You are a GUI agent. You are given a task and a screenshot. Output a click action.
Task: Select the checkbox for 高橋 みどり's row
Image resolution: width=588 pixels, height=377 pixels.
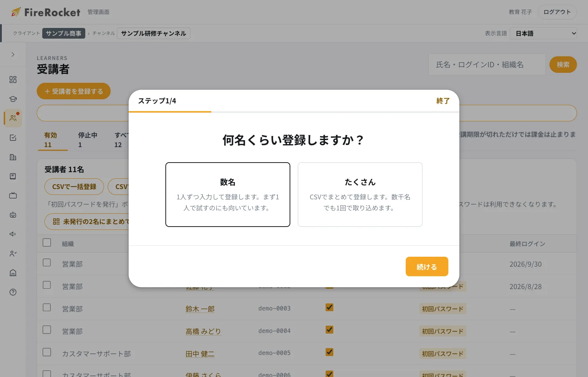click(47, 330)
